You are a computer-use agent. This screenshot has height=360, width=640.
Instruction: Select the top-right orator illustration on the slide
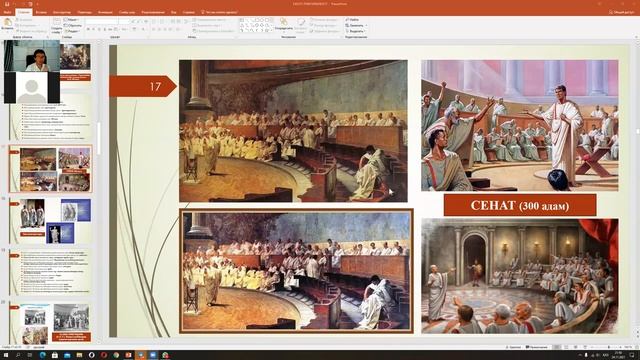(520, 125)
